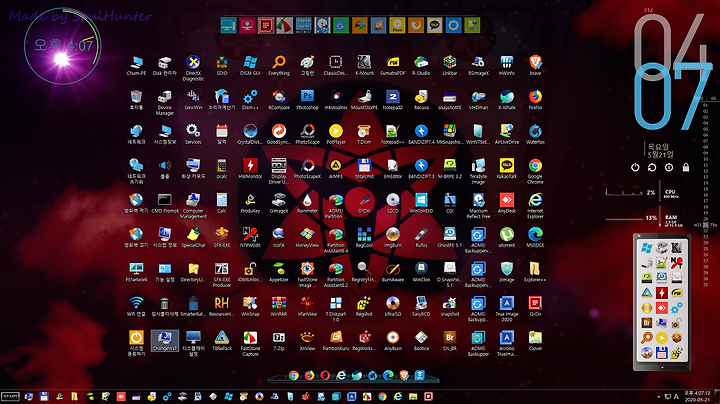Launch Computer Management shortcut
The image size is (720, 404).
[x=193, y=206]
